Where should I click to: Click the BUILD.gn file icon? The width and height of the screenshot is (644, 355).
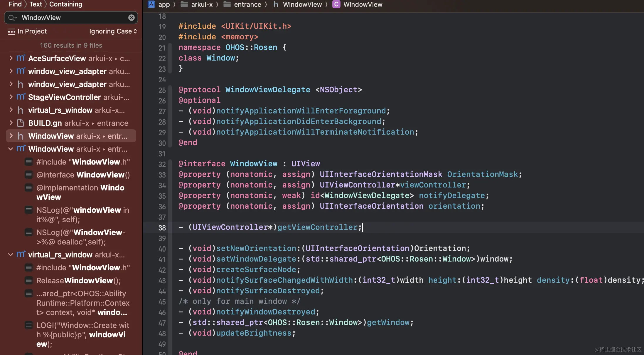(21, 123)
